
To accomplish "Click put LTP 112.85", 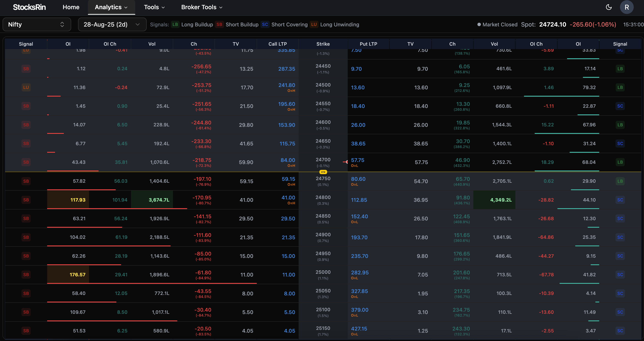I will (x=359, y=200).
